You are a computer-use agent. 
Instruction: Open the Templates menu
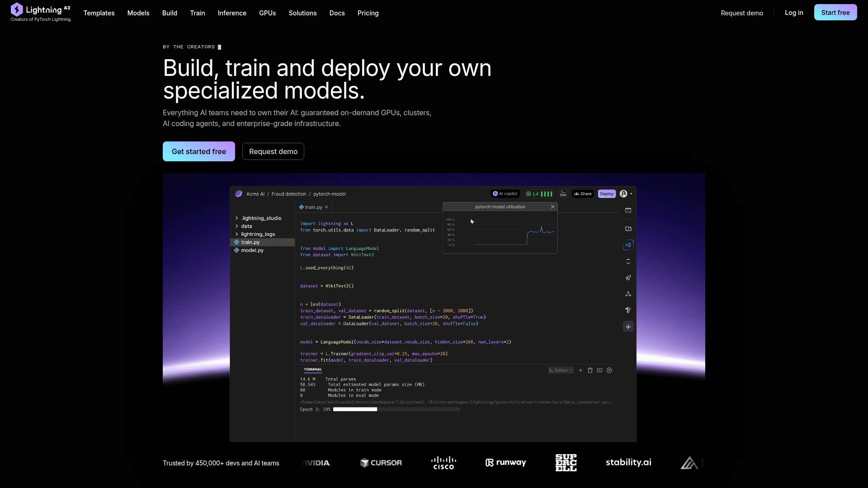99,13
